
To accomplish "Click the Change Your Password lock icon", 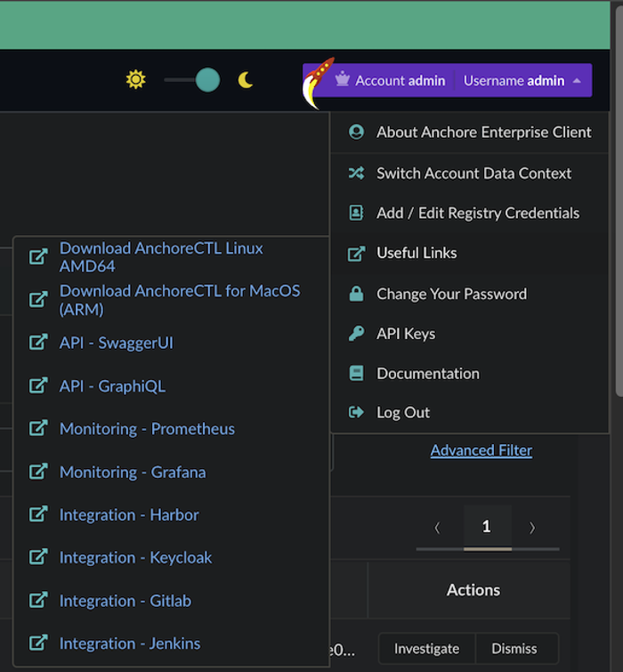I will pyautogui.click(x=356, y=294).
